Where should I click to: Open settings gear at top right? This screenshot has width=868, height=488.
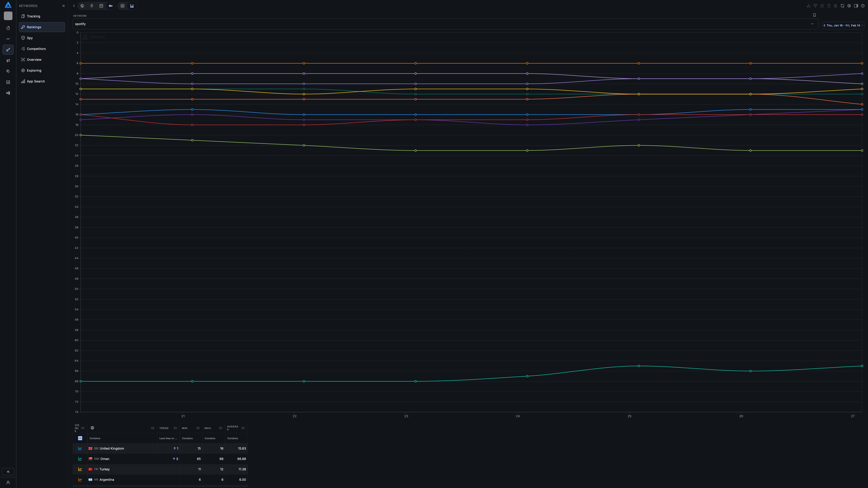pyautogui.click(x=849, y=6)
